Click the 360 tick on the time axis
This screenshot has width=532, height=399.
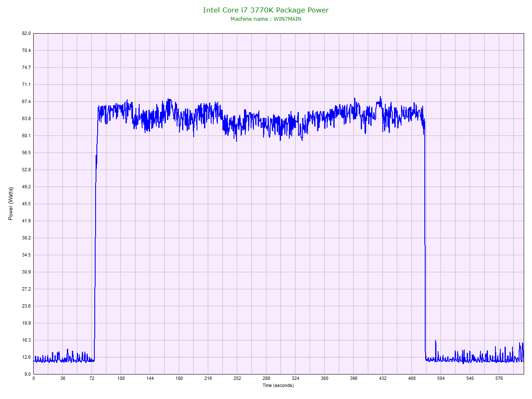(325, 378)
